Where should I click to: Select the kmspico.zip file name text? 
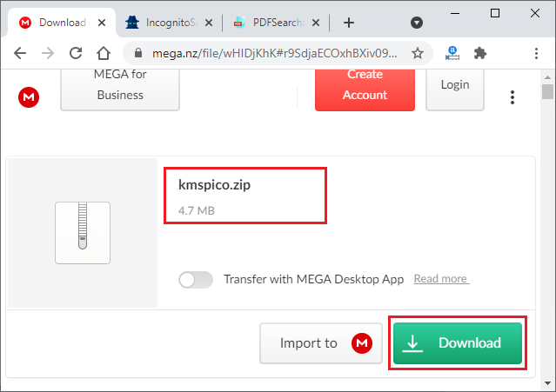[x=214, y=185]
